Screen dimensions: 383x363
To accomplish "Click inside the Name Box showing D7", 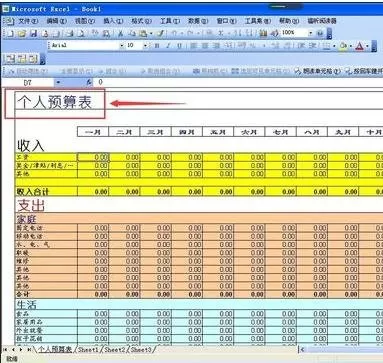I will (28, 82).
